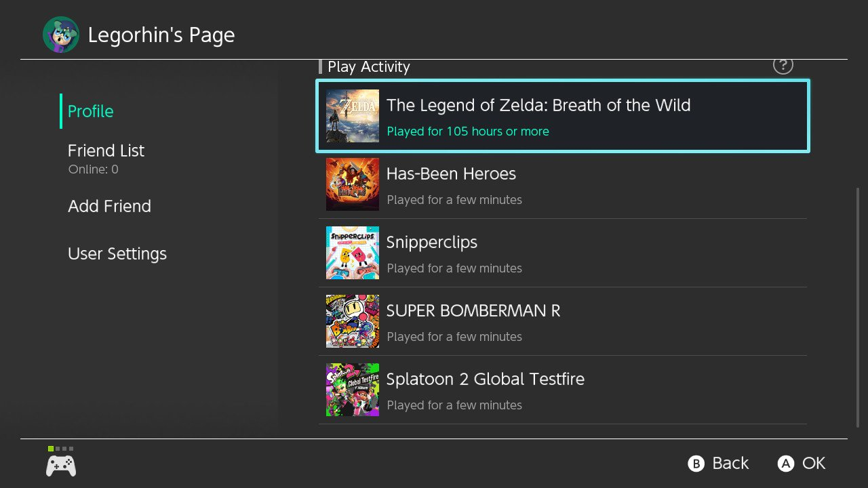868x488 pixels.
Task: Click the vertical scrollbar on right edge
Action: (859, 307)
